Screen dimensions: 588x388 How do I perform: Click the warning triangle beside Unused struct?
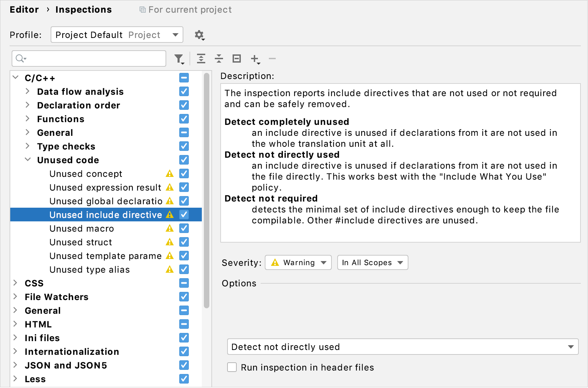pos(169,242)
